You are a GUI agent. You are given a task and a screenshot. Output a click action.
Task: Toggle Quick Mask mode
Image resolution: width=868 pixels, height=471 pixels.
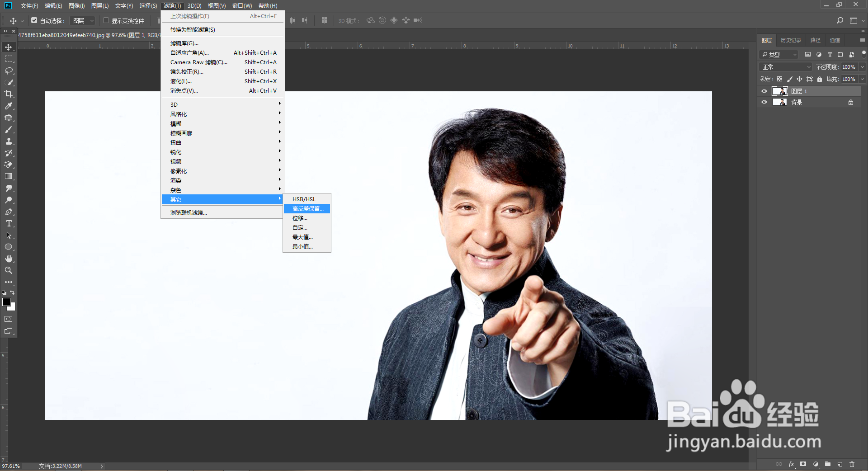click(x=9, y=319)
